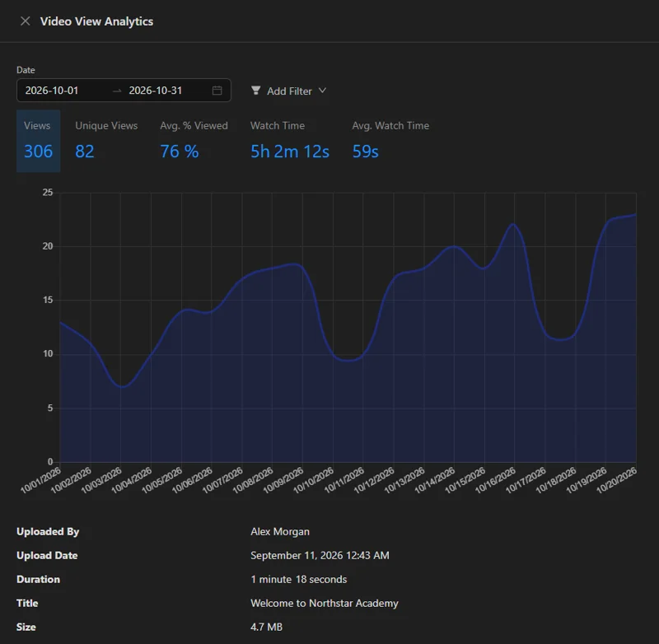The image size is (659, 644).
Task: Click the upload date September 11, 2026 12:43 AM
Action: tap(320, 555)
